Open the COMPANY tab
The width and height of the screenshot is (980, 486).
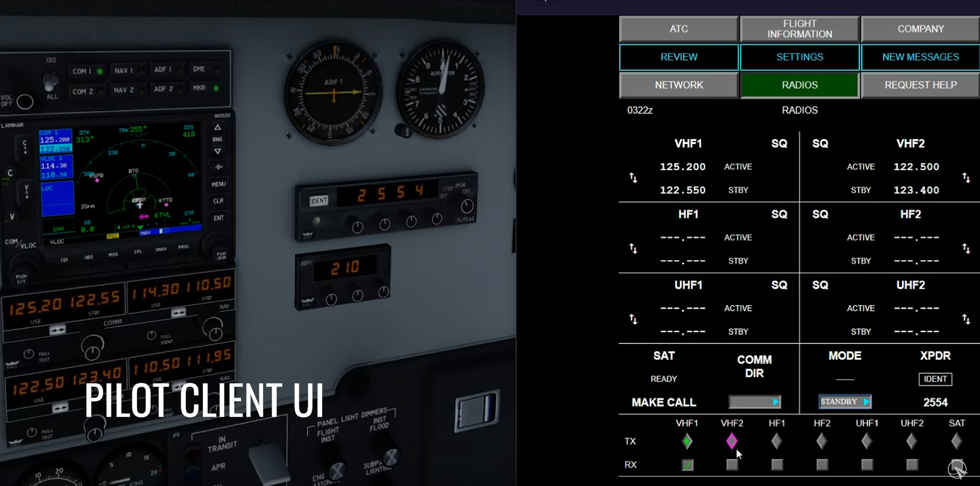click(921, 29)
